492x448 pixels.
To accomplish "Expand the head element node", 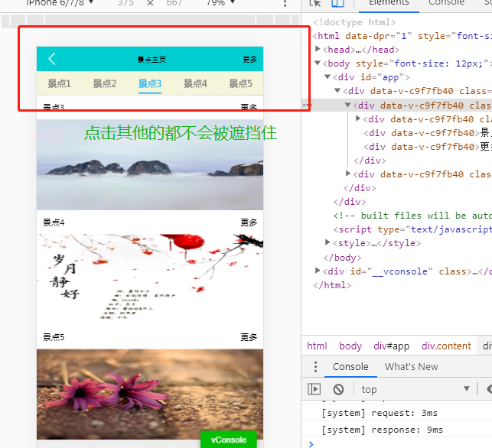I will click(x=318, y=49).
